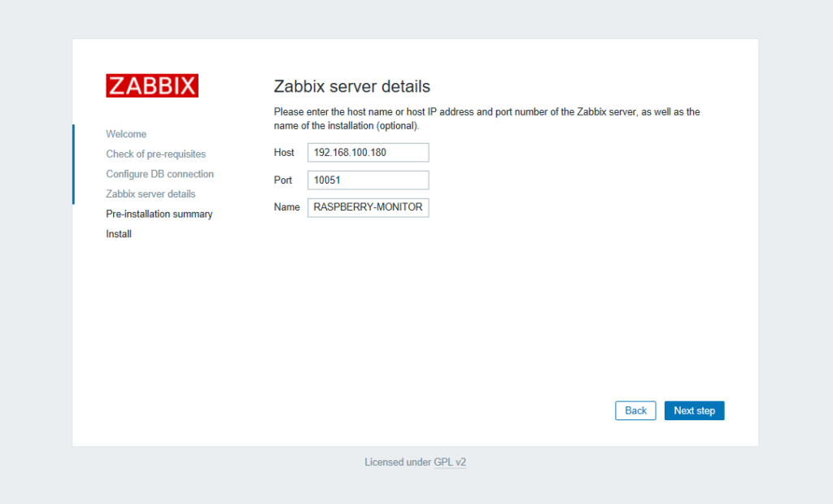833x504 pixels.
Task: Select Configure DB connection in sidebar
Action: pyautogui.click(x=159, y=174)
